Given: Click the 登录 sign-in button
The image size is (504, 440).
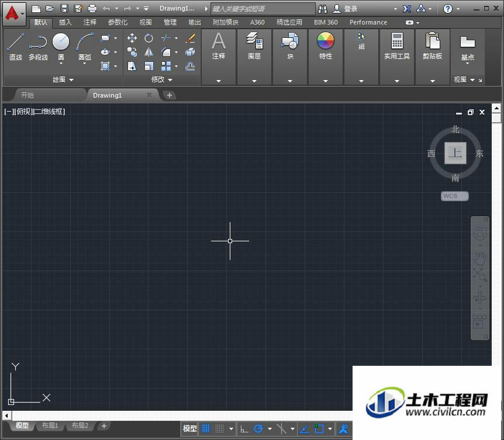Looking at the screenshot, I should (x=345, y=9).
